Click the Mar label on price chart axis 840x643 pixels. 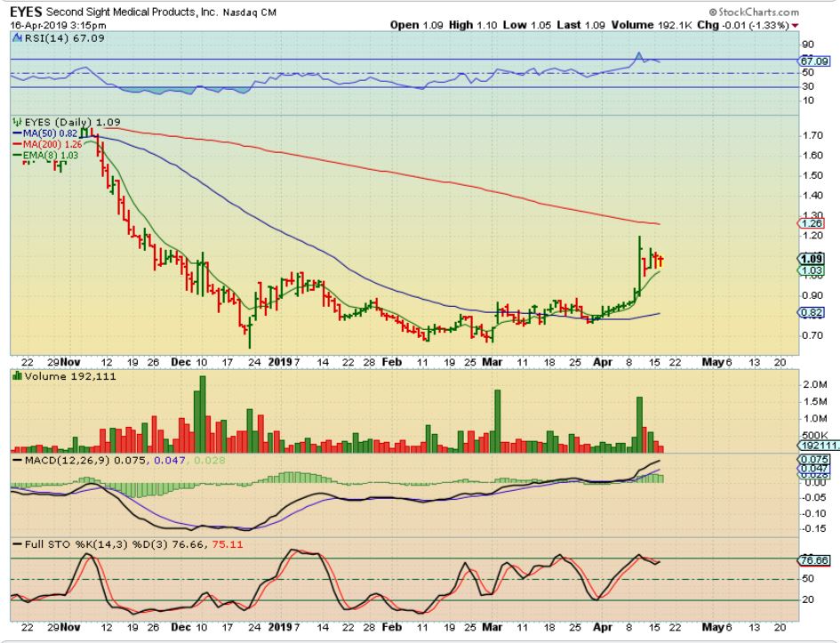pos(492,362)
